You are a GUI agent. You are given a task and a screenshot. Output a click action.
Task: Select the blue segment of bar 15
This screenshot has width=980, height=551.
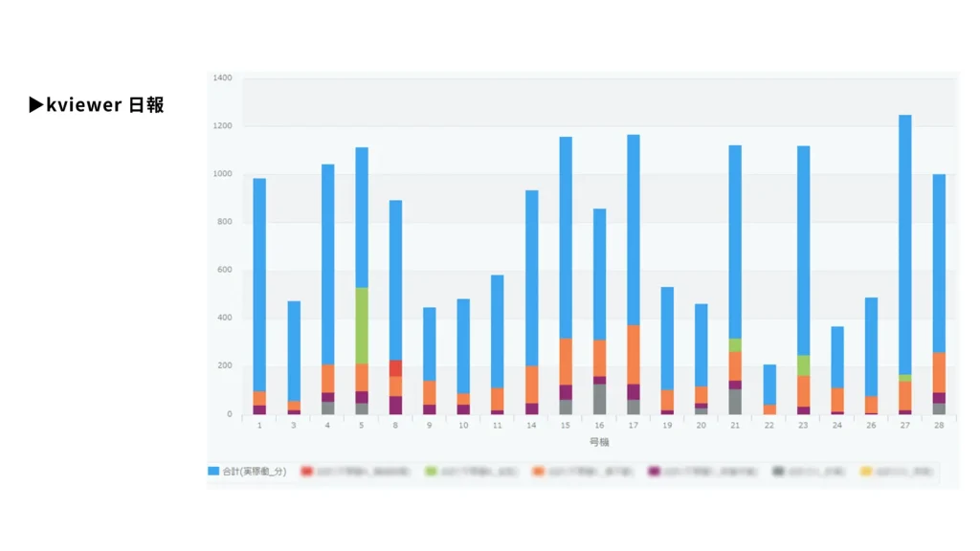(566, 237)
